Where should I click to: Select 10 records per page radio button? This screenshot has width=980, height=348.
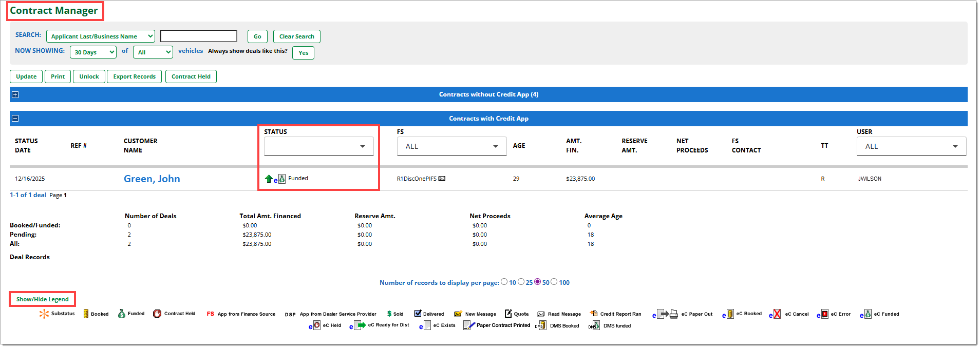(504, 282)
